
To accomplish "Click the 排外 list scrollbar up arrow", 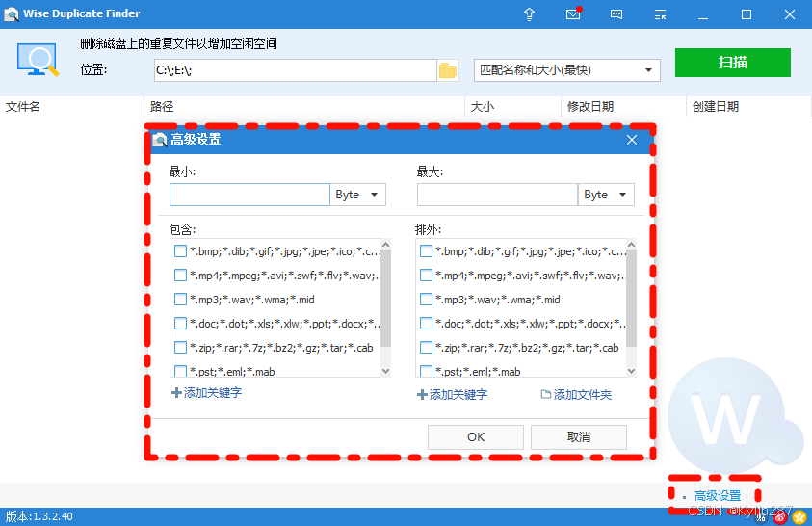I will pos(631,245).
